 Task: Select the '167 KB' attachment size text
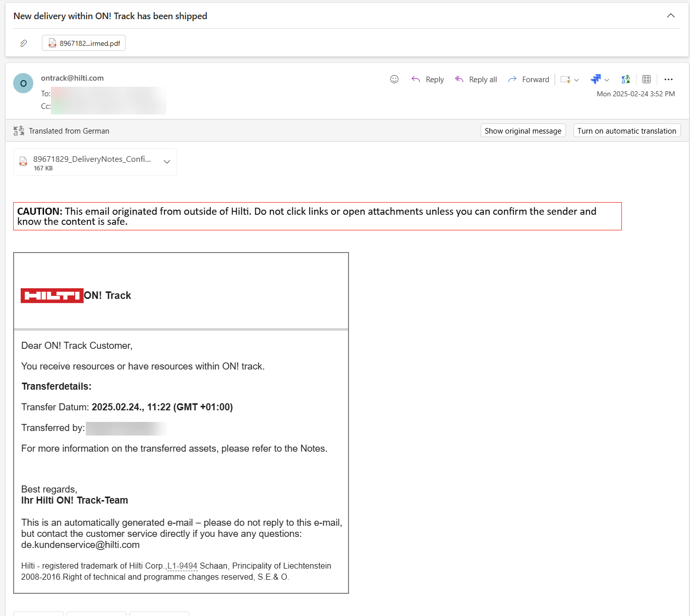click(43, 168)
